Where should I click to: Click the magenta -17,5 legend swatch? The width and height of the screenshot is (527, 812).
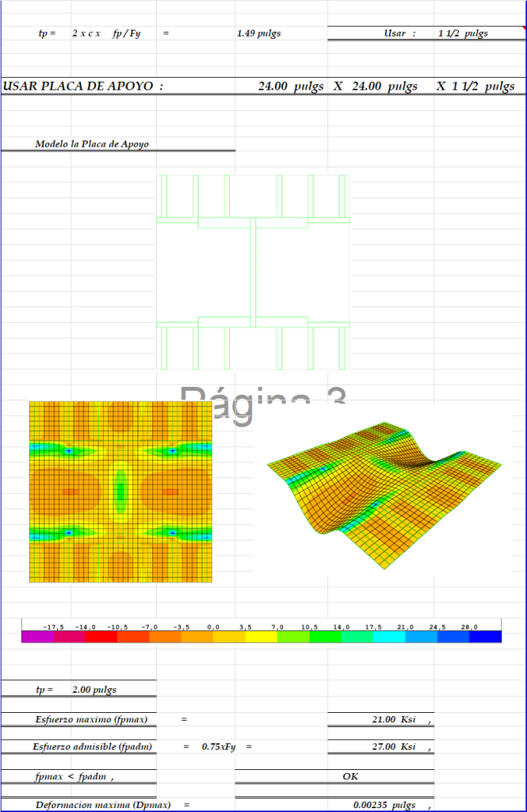(x=37, y=637)
